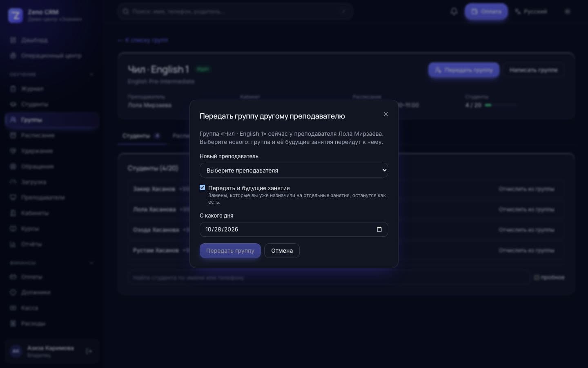Uncheck Передать и будущие занятия
Screen dimensions: 588x368
pyautogui.click(x=202, y=188)
